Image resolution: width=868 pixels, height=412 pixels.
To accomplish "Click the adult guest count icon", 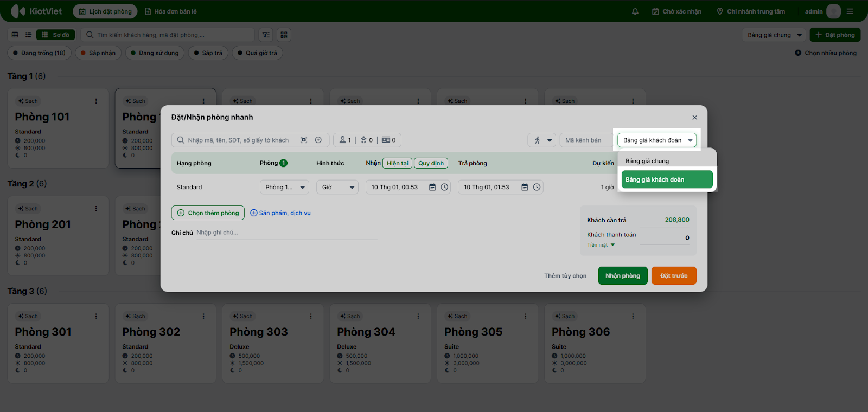I will pyautogui.click(x=343, y=140).
